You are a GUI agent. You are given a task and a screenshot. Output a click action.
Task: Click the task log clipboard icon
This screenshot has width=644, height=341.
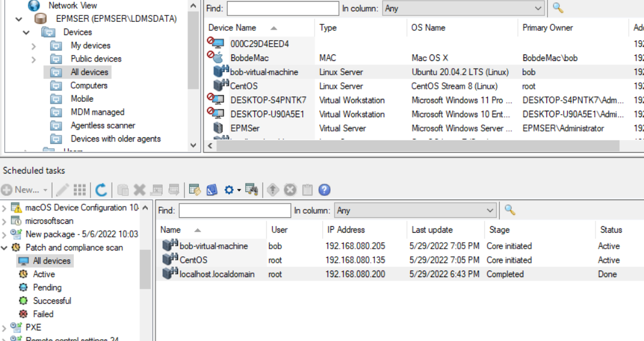coord(306,190)
